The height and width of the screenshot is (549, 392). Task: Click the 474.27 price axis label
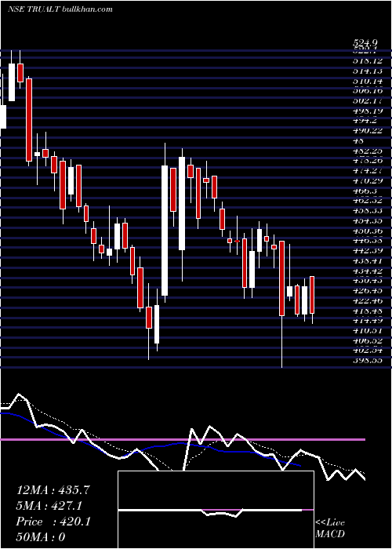coord(368,170)
